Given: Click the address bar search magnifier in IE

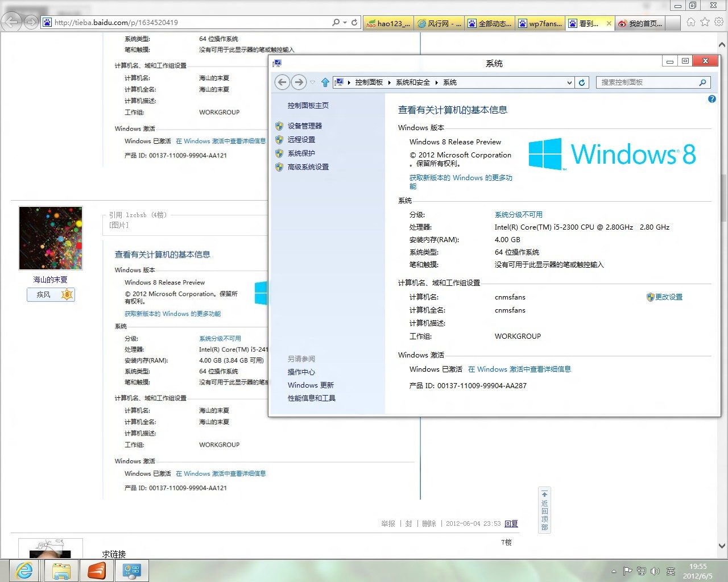Looking at the screenshot, I should point(336,22).
